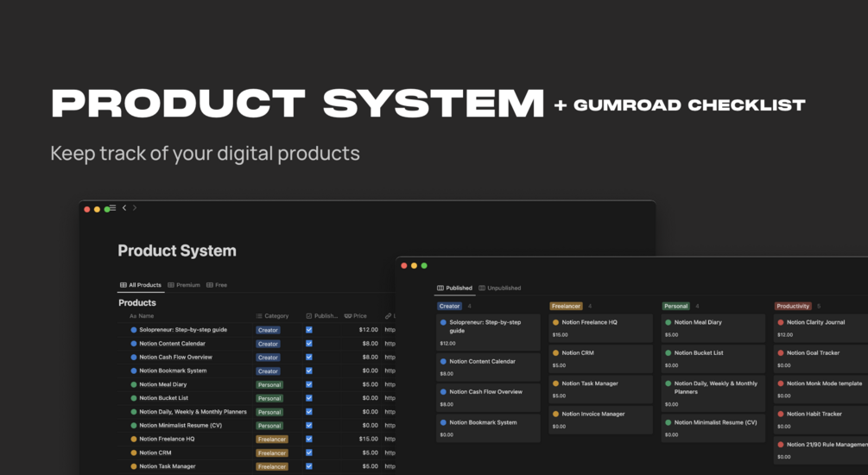Open the Creator tag in Solopreneur row
The image size is (868, 475).
pyautogui.click(x=268, y=330)
